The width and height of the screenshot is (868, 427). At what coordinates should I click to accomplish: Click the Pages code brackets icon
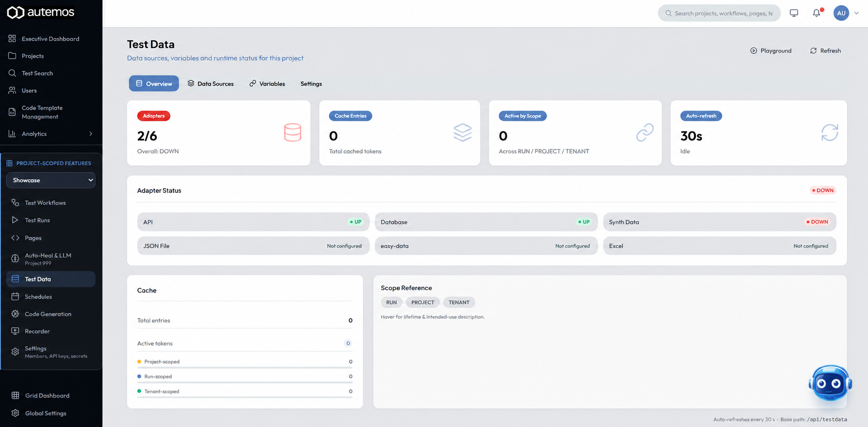pos(15,238)
